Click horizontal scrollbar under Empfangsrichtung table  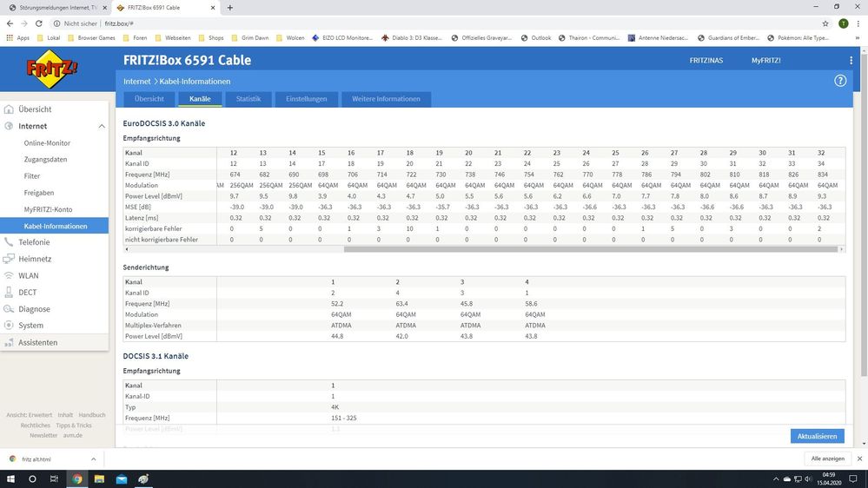[590, 249]
